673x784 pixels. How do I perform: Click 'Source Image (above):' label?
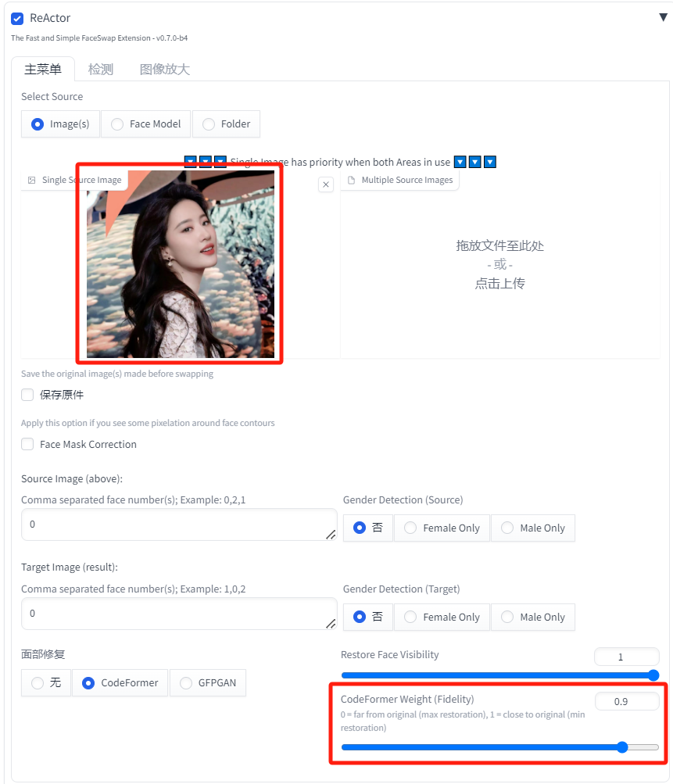point(72,479)
